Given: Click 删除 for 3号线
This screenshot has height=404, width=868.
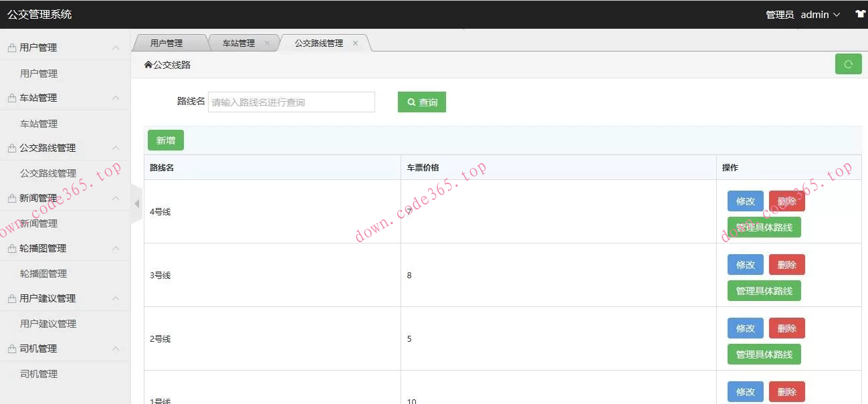Looking at the screenshot, I should [787, 264].
